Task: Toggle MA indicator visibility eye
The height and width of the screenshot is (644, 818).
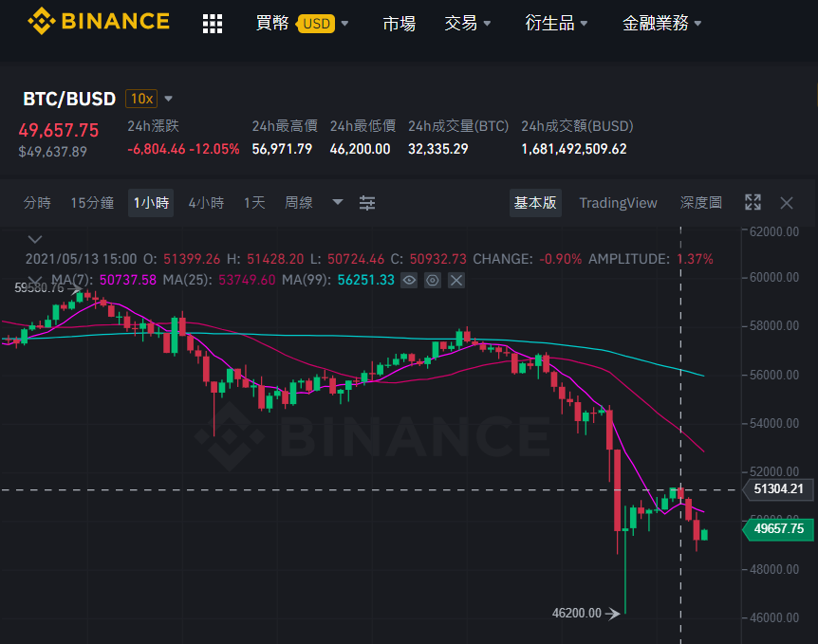Action: point(409,281)
